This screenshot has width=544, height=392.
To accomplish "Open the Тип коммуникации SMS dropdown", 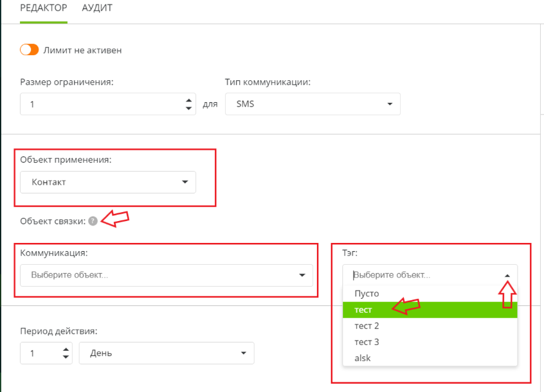I will click(x=313, y=104).
